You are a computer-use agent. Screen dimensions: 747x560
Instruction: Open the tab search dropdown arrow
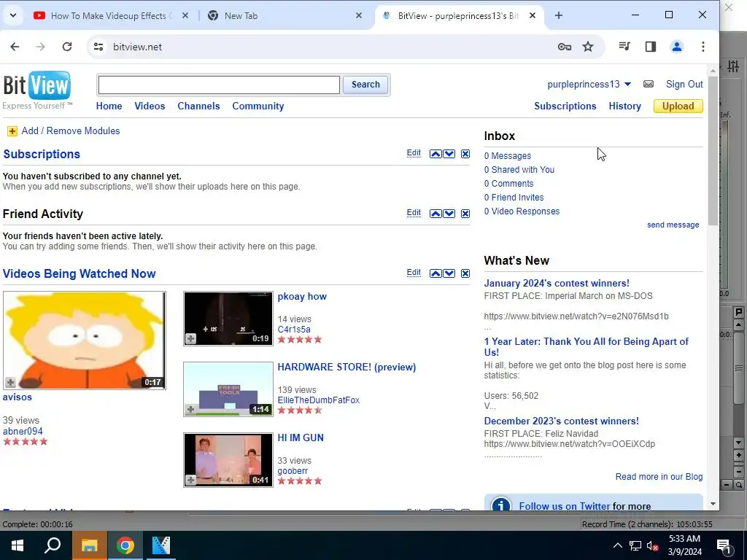click(13, 15)
